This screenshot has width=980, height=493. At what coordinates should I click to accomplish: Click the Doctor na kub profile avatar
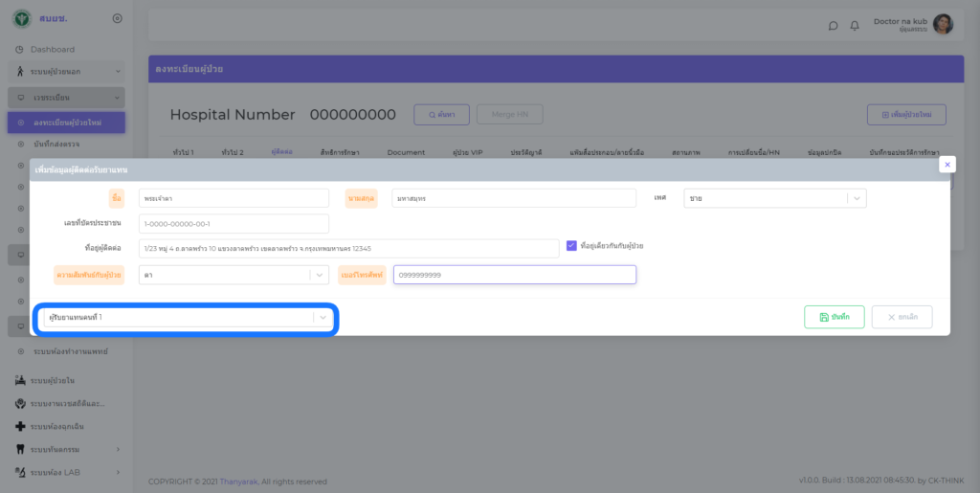coord(943,25)
